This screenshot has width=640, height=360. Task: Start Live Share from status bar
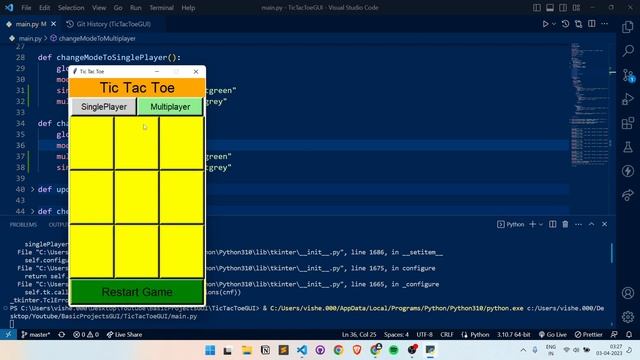124,334
